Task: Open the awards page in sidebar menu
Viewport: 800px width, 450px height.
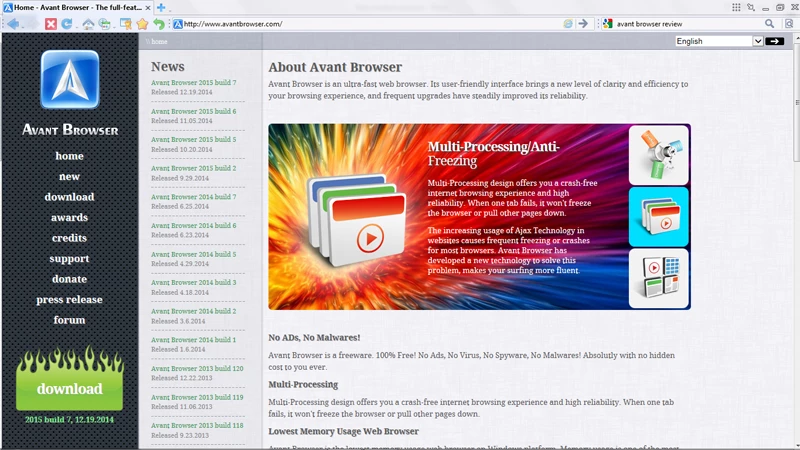Action: pos(69,217)
